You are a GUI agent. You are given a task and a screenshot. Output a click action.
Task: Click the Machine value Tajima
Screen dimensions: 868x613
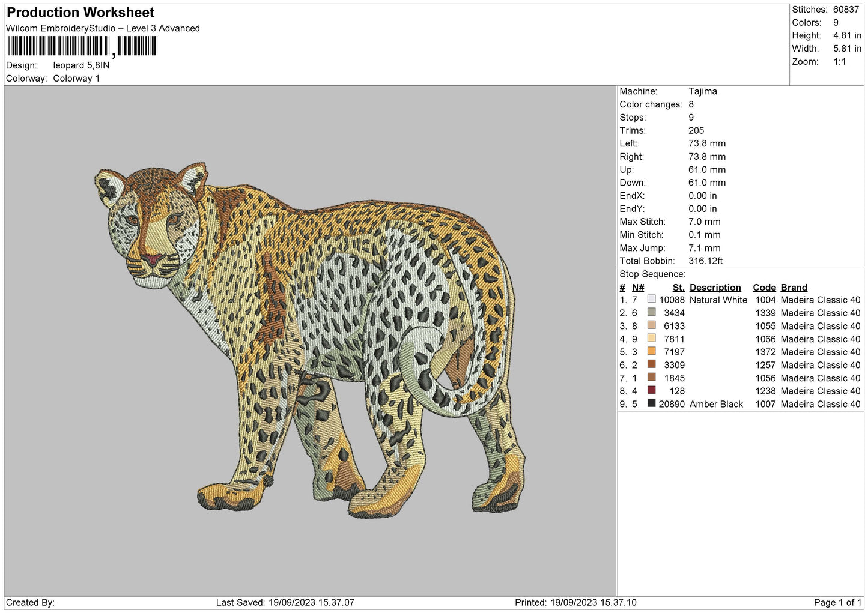[703, 91]
